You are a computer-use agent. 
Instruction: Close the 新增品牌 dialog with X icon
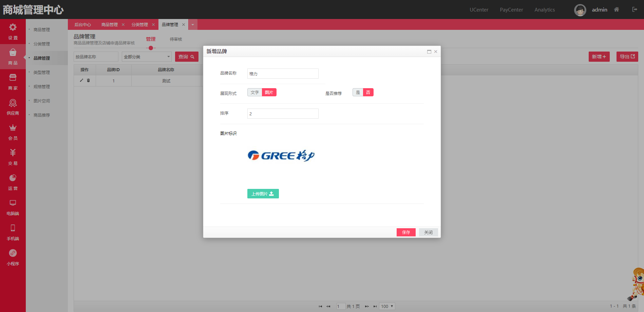coord(436,52)
